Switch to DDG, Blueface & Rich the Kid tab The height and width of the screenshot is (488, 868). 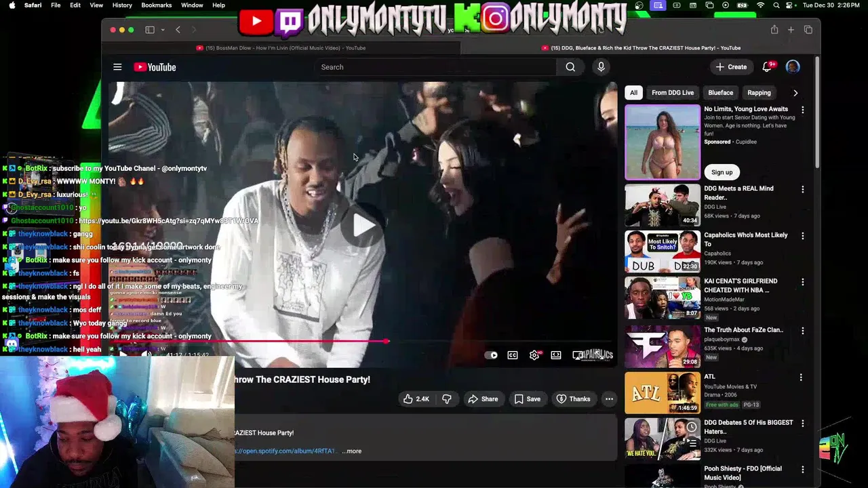click(640, 48)
